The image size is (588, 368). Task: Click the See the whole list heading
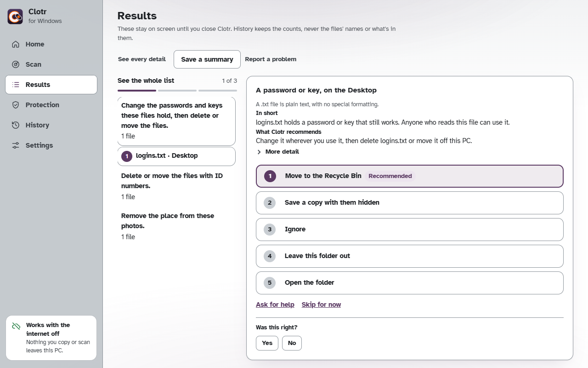tap(146, 80)
